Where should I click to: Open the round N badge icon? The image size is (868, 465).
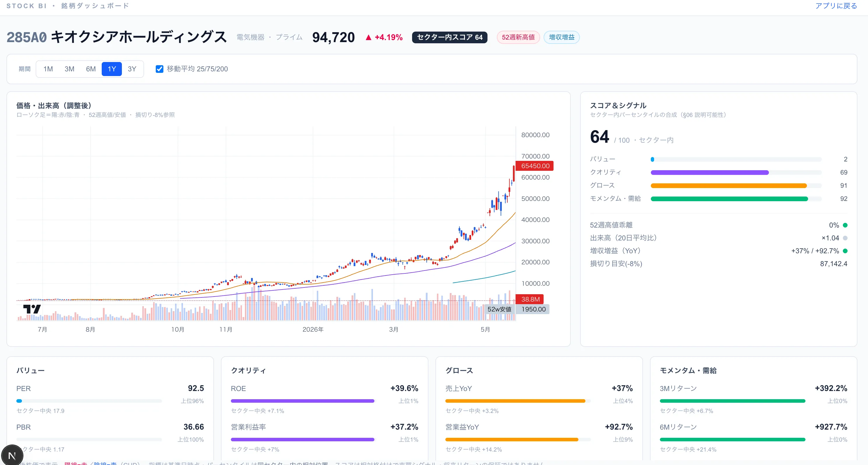(x=12, y=456)
